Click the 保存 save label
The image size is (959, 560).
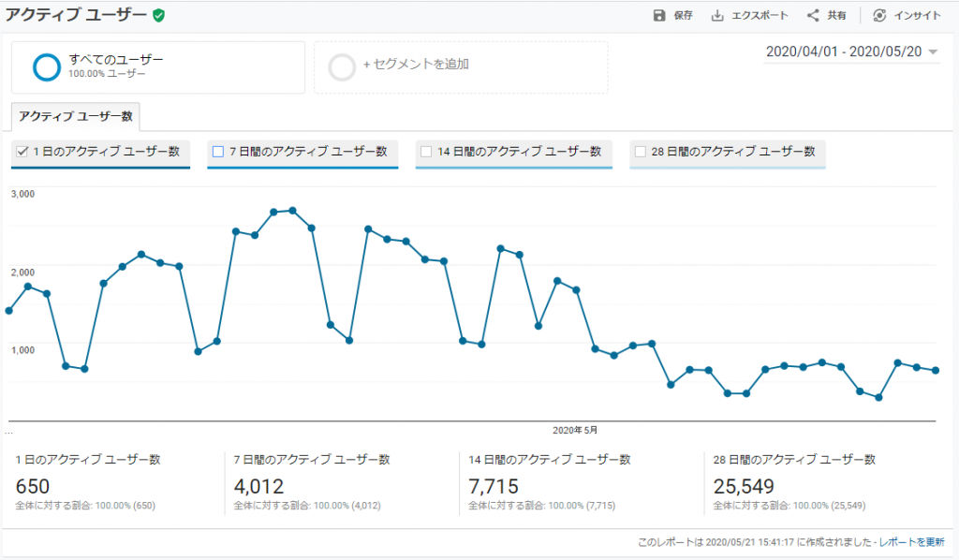point(683,15)
